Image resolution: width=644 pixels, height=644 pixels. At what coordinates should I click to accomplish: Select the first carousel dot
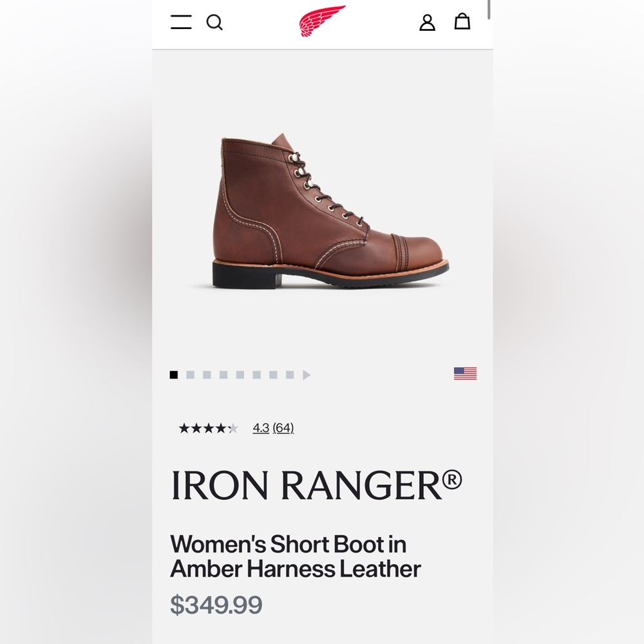(173, 374)
